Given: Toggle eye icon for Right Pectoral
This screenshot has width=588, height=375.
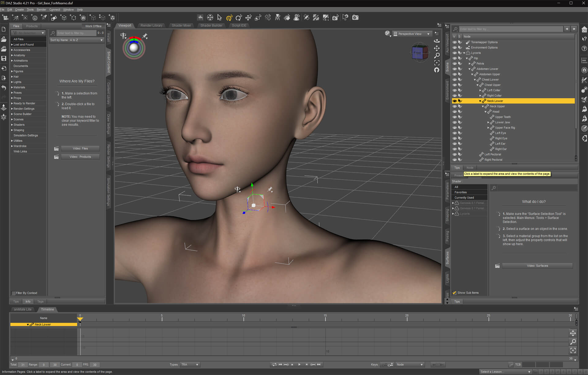Looking at the screenshot, I should pyautogui.click(x=455, y=160).
